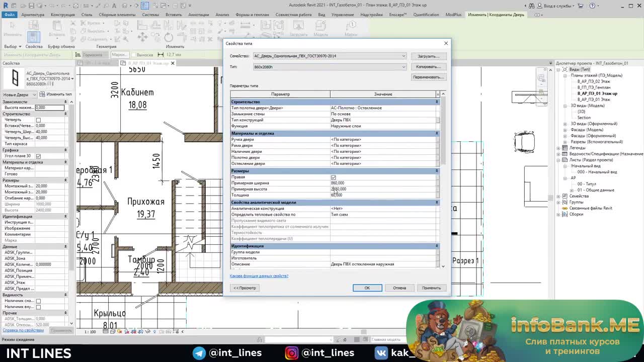Select the Move tool in the ribbon
Viewport: 644px width, 362px height.
pyautogui.click(x=142, y=37)
